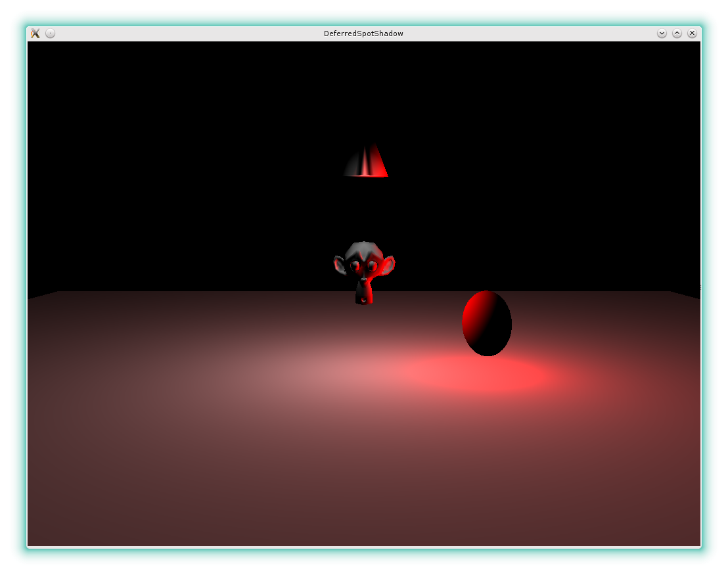Click the red spotlight cone

tap(366, 161)
